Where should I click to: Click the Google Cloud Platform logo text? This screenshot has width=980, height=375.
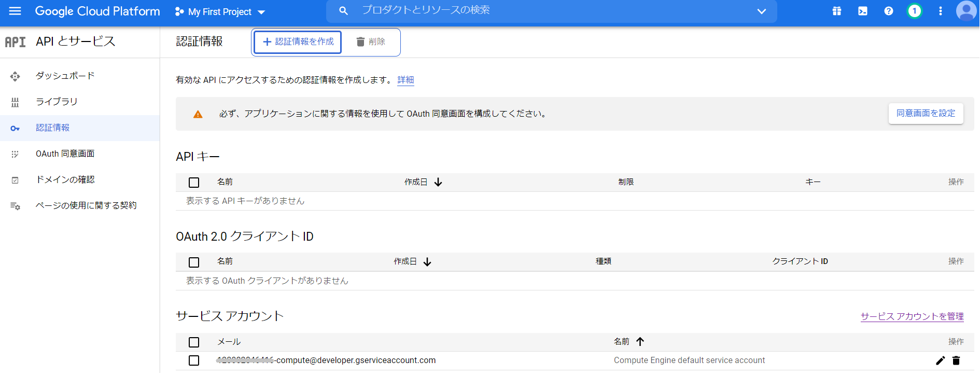[97, 11]
